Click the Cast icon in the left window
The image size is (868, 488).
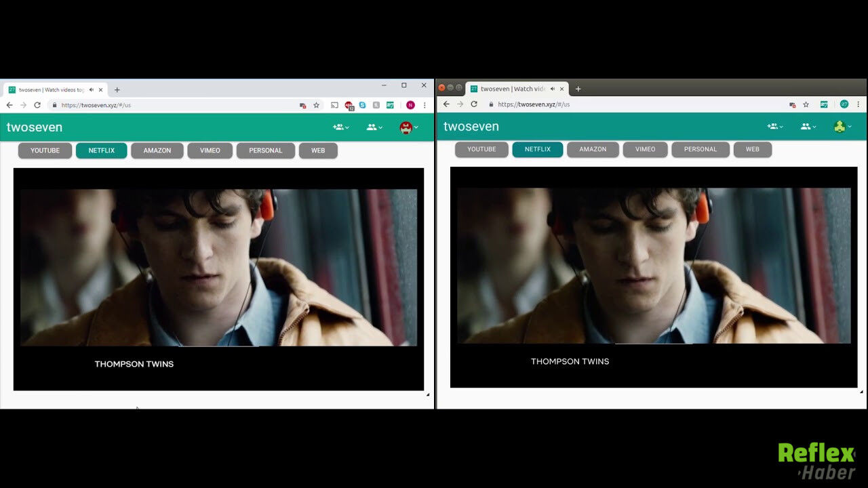point(334,105)
